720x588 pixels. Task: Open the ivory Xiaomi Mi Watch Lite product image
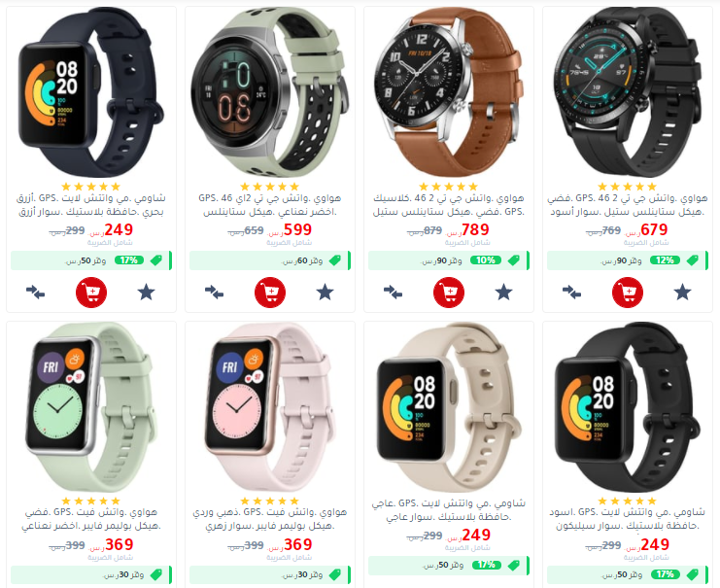click(449, 407)
